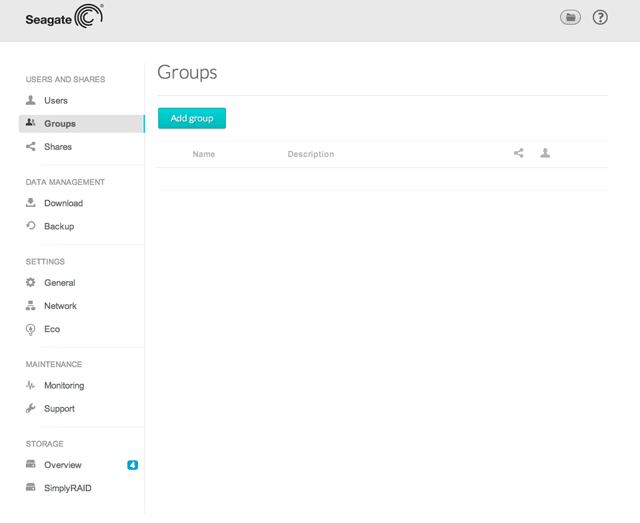Select Groups in the sidebar
The height and width of the screenshot is (523, 640).
pyautogui.click(x=60, y=124)
